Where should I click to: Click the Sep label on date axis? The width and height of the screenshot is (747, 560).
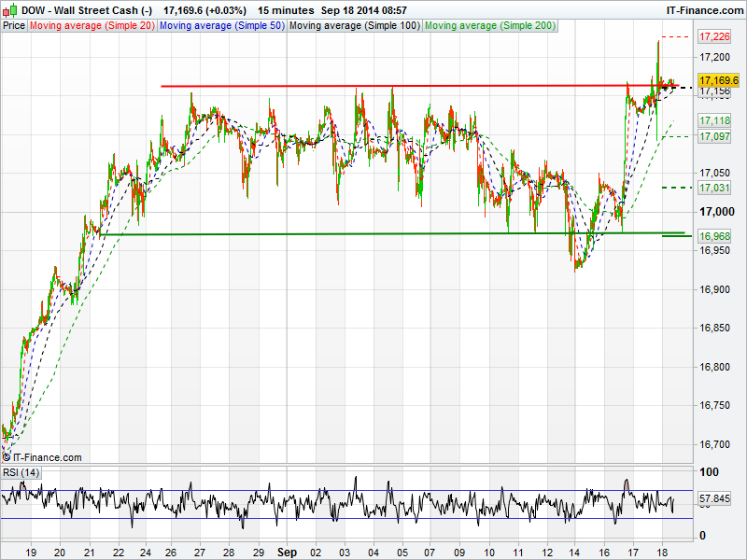[x=288, y=553]
